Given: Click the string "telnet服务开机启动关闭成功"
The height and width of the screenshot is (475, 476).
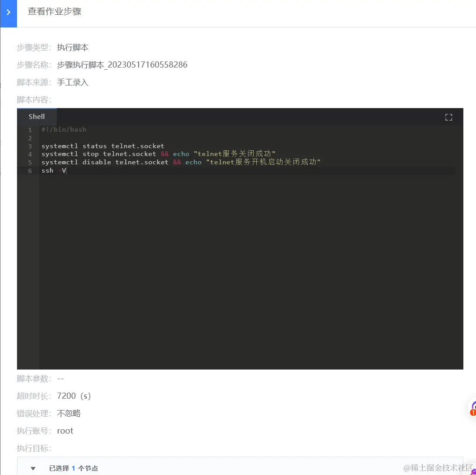Looking at the screenshot, I should tap(263, 162).
